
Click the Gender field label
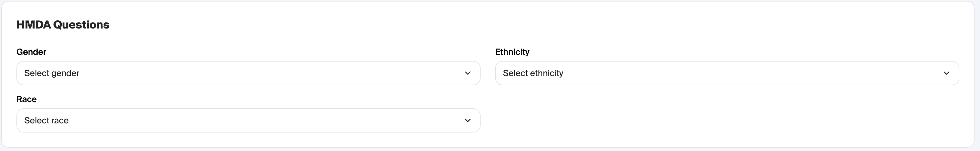pyautogui.click(x=31, y=52)
